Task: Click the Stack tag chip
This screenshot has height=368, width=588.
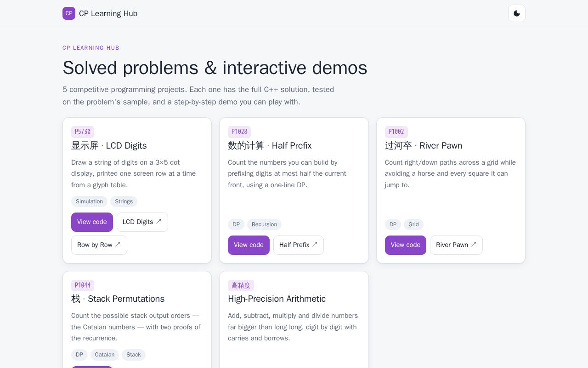Action: click(134, 355)
